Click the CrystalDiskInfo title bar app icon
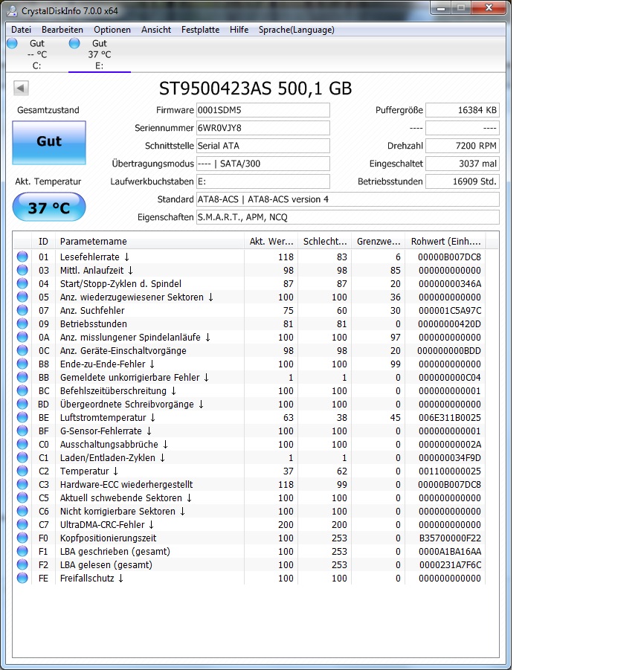The width and height of the screenshot is (644, 670). pos(13,10)
